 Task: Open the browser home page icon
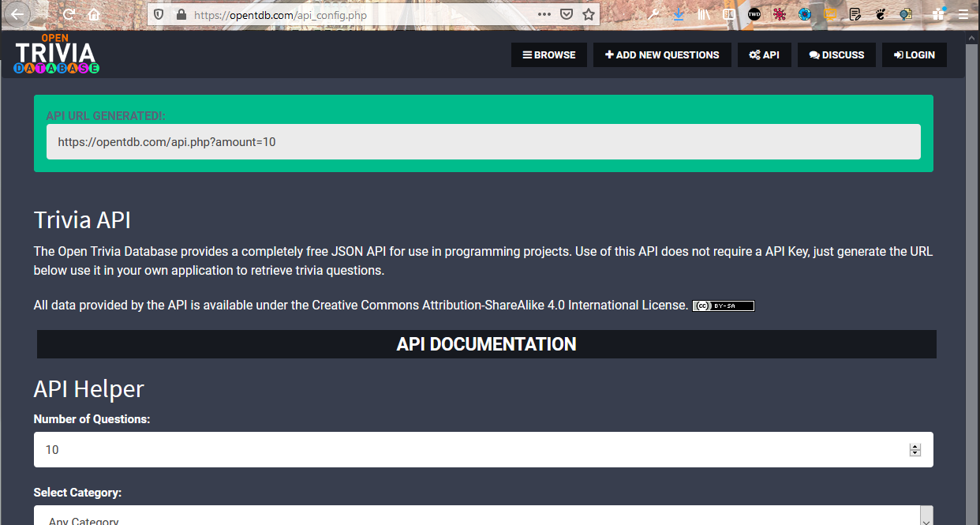click(x=94, y=14)
